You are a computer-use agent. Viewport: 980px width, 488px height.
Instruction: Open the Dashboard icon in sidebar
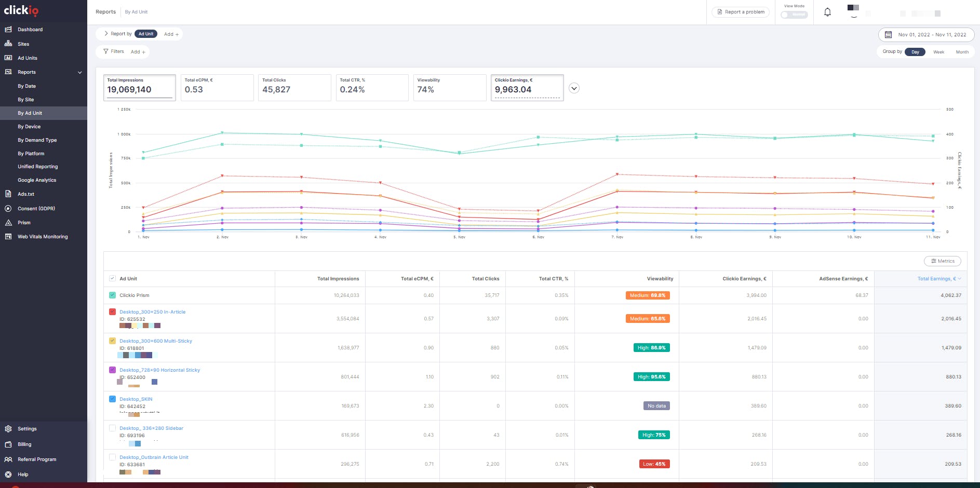pyautogui.click(x=8, y=30)
